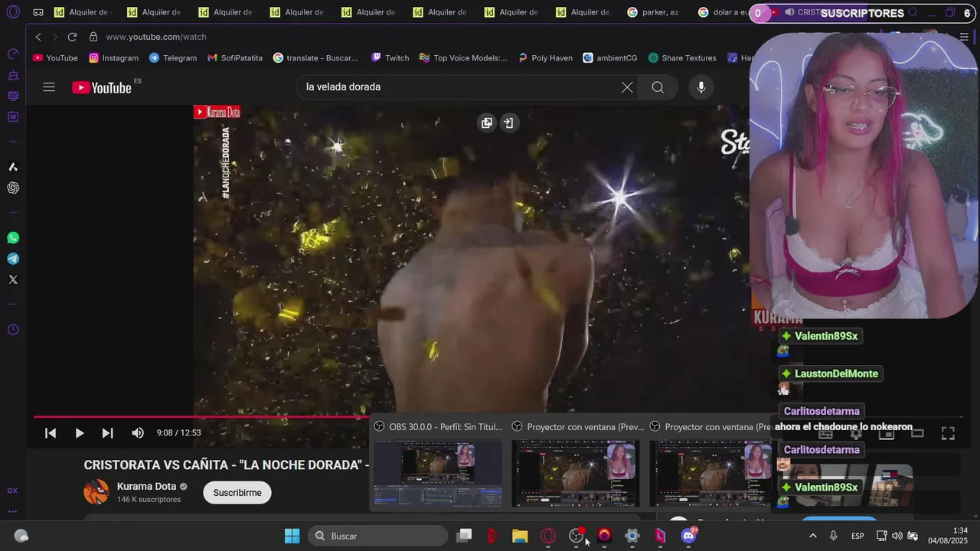
Task: Open sidebar setup three-dots menu
Action: click(13, 511)
